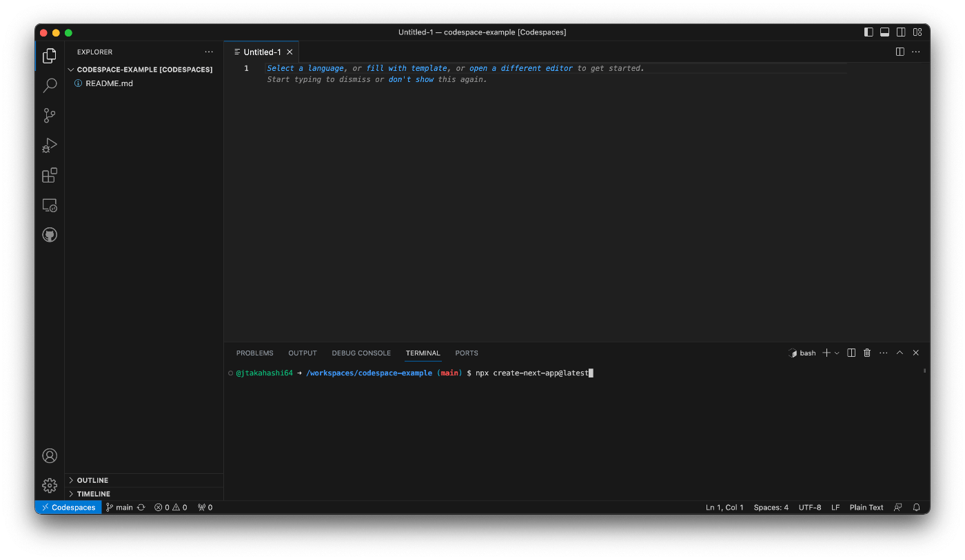This screenshot has width=965, height=560.
Task: Open terminal panel more actions menu
Action: (884, 353)
